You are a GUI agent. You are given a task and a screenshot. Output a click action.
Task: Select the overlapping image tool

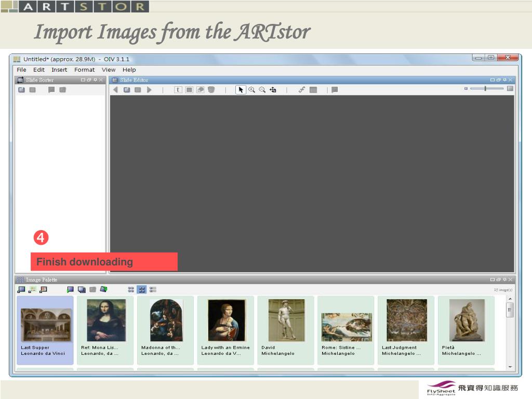pyautogui.click(x=201, y=89)
